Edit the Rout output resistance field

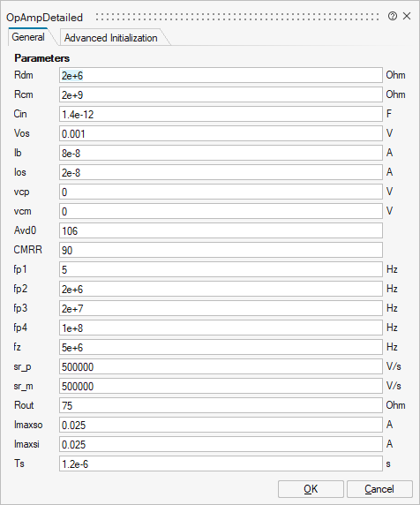click(221, 405)
